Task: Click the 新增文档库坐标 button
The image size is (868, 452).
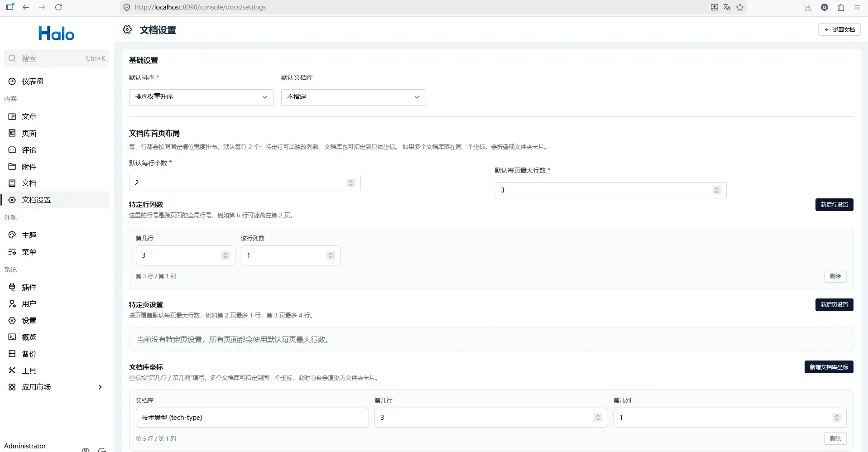Action: click(x=829, y=367)
